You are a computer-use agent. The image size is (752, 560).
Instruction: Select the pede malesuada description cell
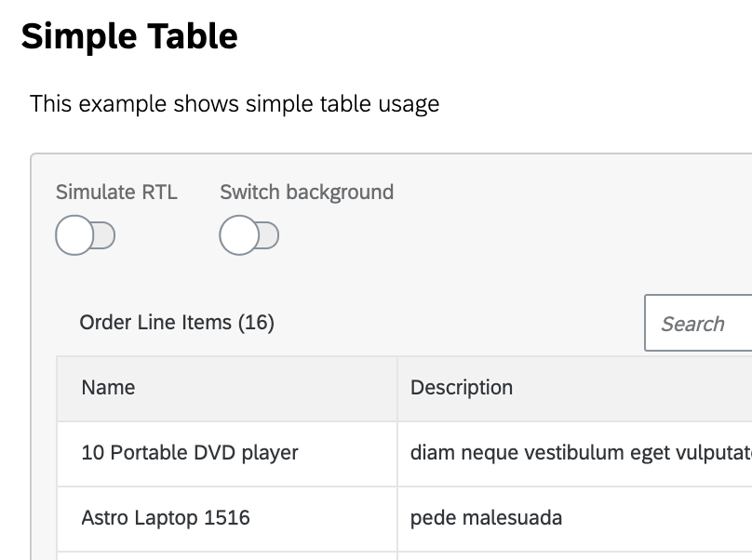pos(484,518)
